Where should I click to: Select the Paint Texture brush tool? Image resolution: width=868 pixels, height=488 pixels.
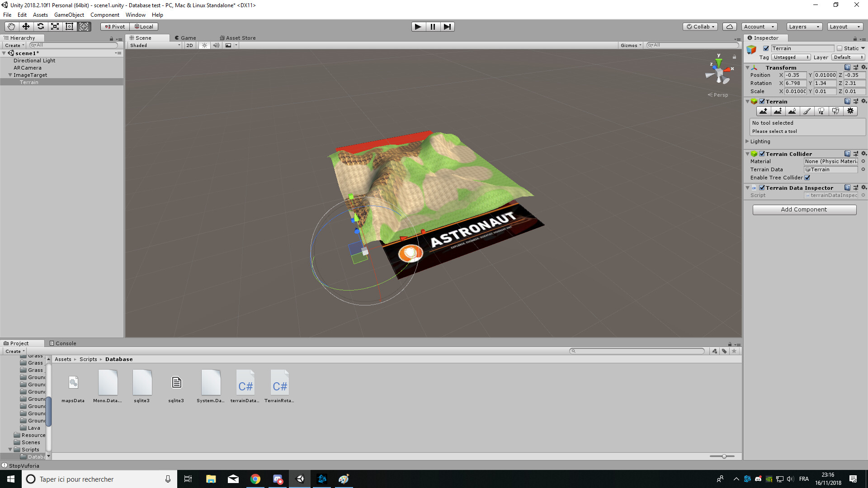807,111
